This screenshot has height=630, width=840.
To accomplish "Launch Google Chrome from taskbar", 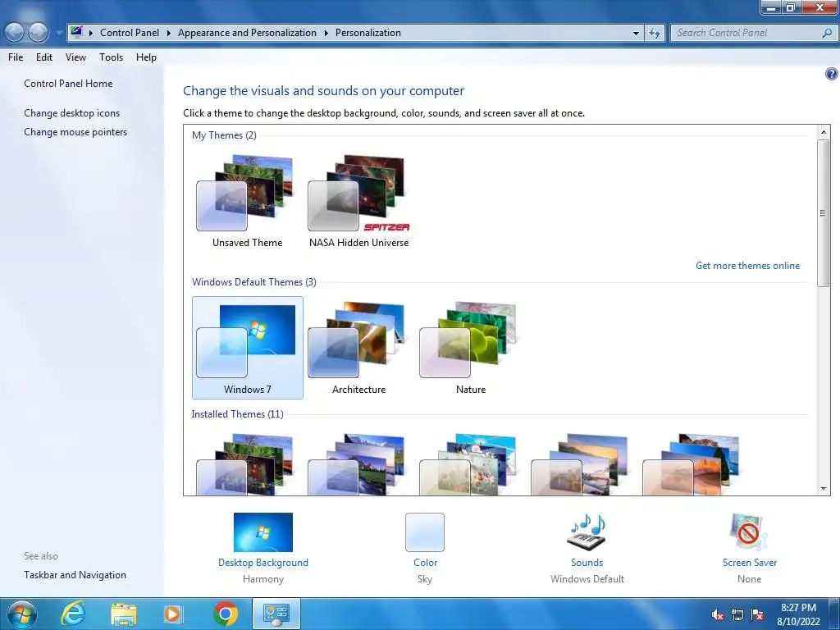I will [226, 614].
